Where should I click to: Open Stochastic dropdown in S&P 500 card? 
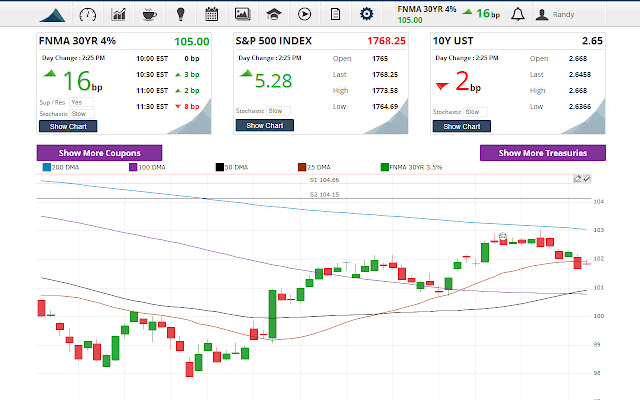(x=279, y=110)
